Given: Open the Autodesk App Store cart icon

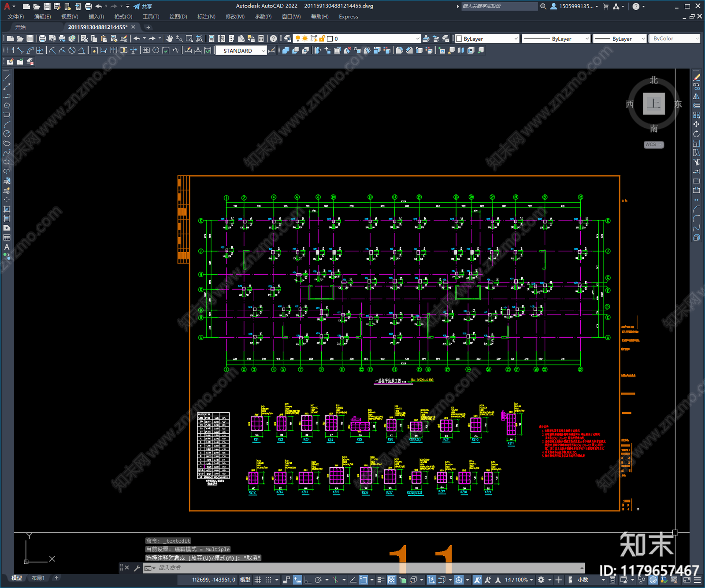Looking at the screenshot, I should [606, 6].
